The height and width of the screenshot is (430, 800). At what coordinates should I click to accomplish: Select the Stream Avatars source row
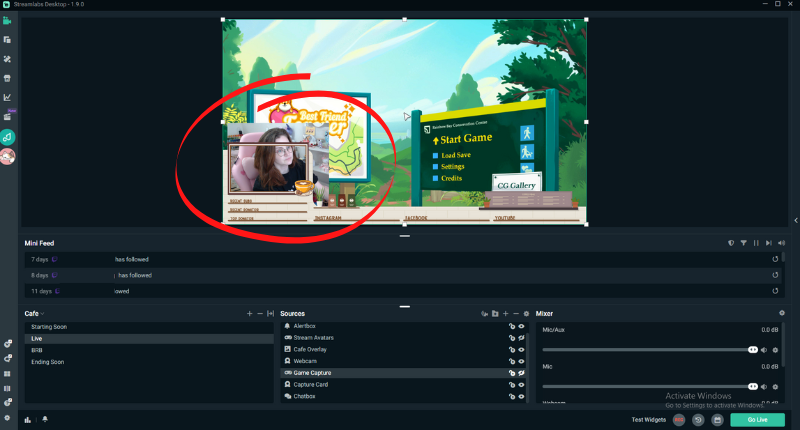click(x=403, y=338)
